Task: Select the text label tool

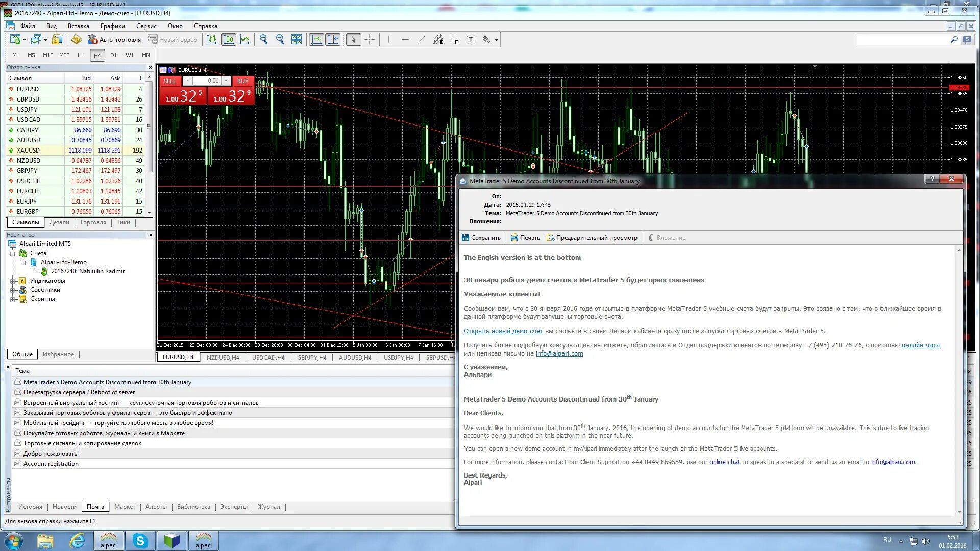Action: 471,39
